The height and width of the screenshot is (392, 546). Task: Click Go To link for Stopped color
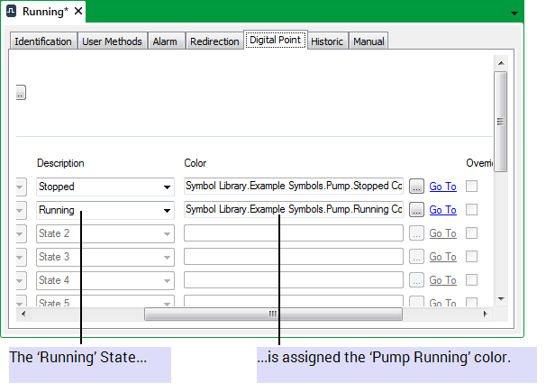pyautogui.click(x=442, y=187)
